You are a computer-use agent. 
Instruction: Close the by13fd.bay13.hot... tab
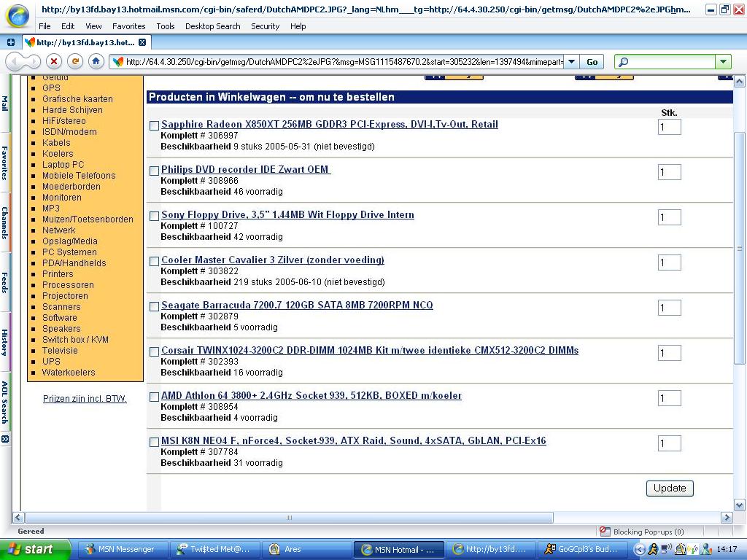[142, 42]
